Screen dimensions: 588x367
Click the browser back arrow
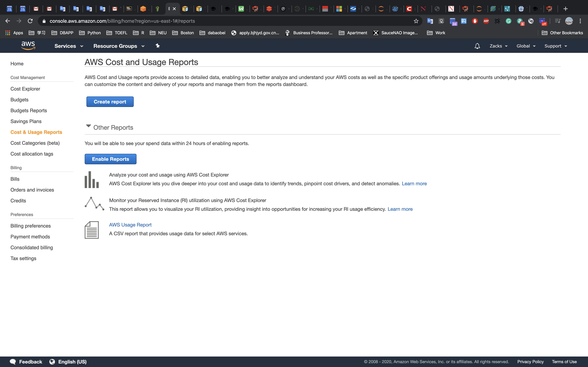point(8,21)
